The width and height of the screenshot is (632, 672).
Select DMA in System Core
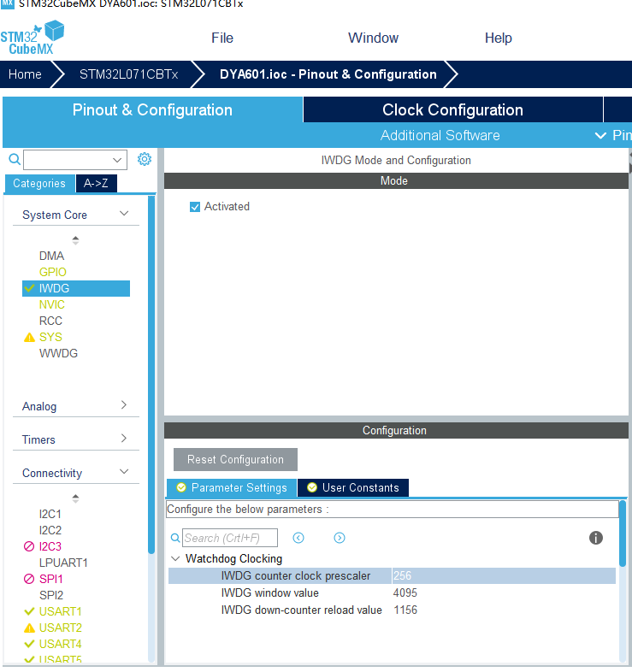[x=51, y=256]
